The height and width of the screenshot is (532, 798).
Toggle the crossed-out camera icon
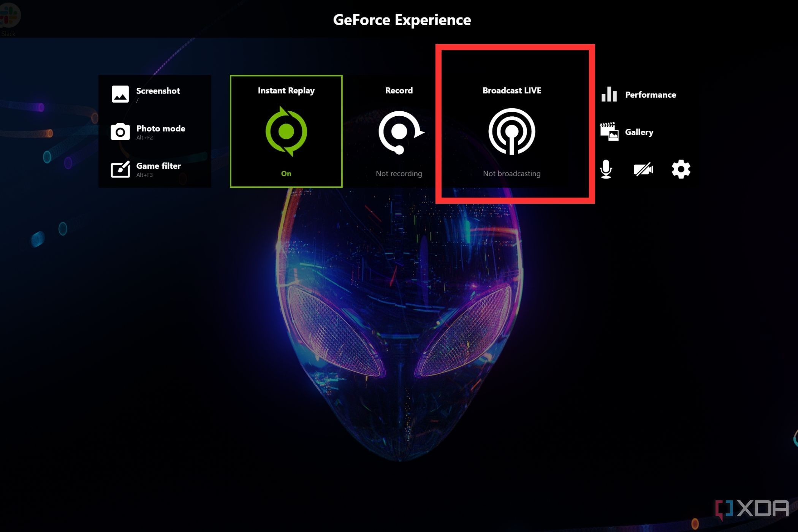pyautogui.click(x=643, y=169)
